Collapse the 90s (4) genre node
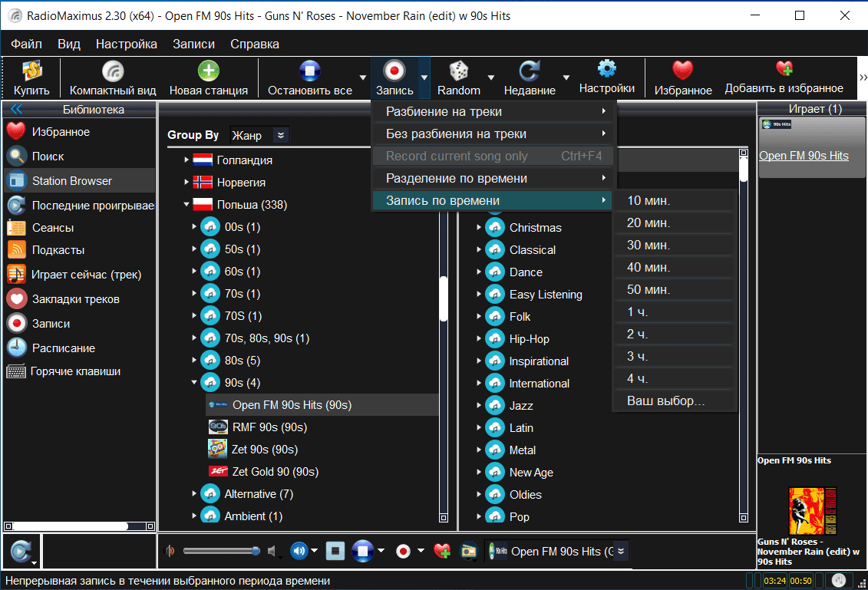Image resolution: width=868 pixels, height=590 pixels. pyautogui.click(x=193, y=382)
